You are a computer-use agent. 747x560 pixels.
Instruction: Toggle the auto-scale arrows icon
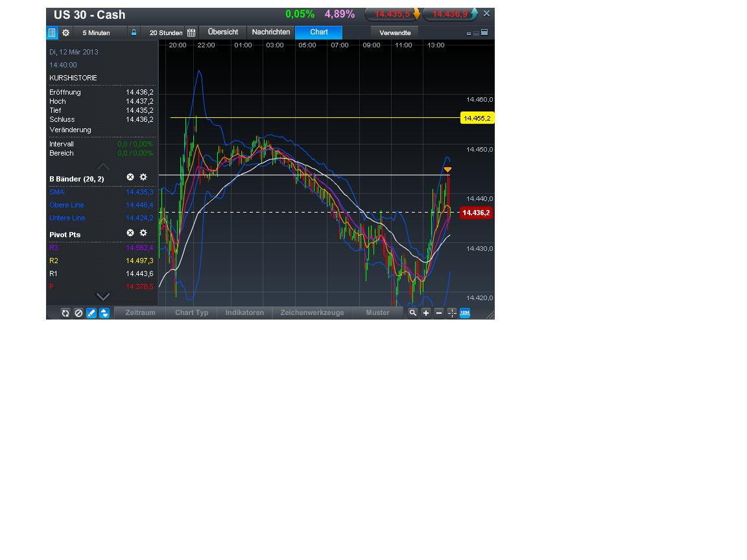[104, 313]
